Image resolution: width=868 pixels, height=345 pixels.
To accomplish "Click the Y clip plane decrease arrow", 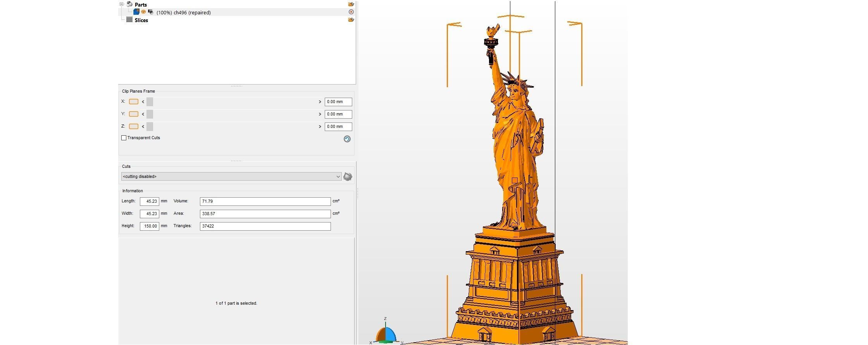I will (x=143, y=114).
